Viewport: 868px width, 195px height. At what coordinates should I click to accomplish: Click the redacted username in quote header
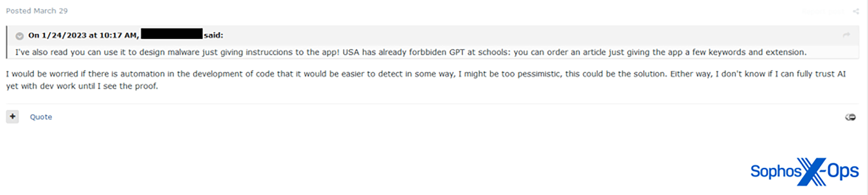(x=171, y=34)
